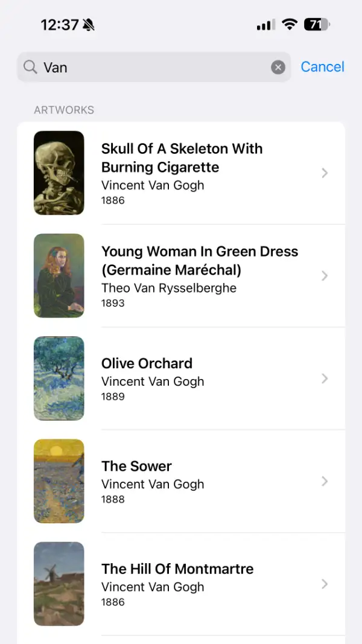This screenshot has width=362, height=644.
Task: Clear the search text with the X icon
Action: pyautogui.click(x=278, y=67)
